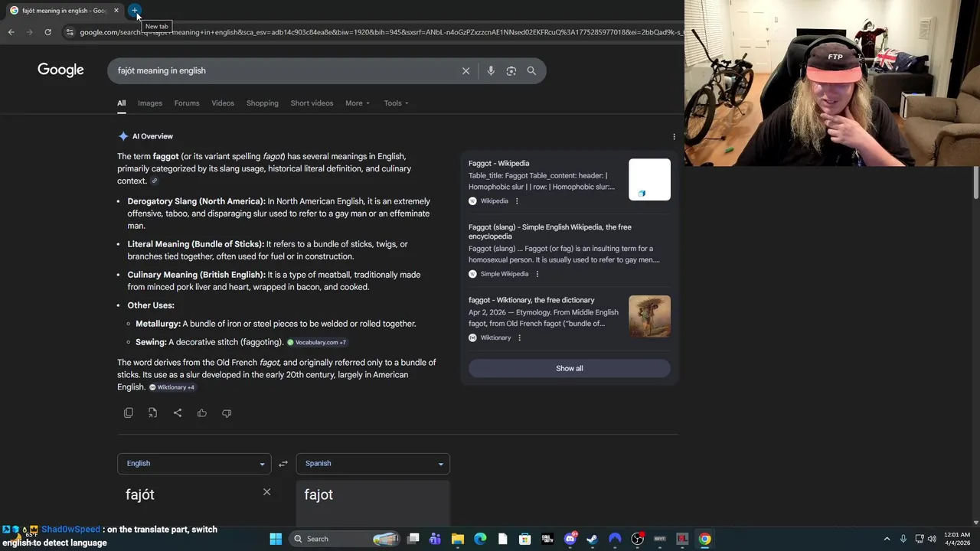Click the Wiktionary source thumbnail image

coord(649,316)
